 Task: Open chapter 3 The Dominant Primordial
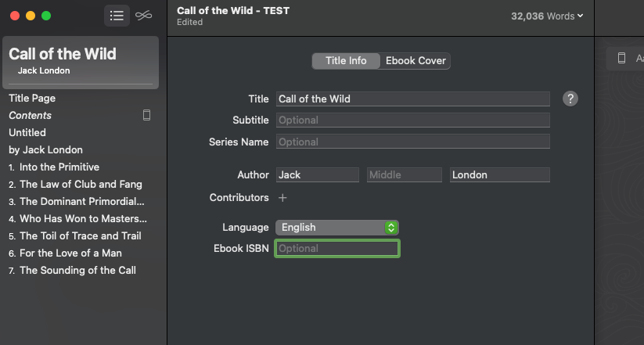(77, 202)
